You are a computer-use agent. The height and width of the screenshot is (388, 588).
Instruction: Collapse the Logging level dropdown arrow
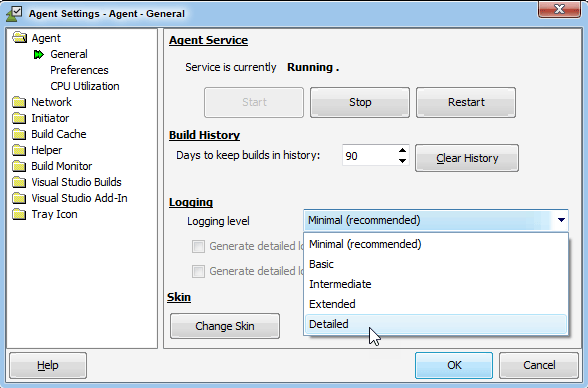coord(561,220)
